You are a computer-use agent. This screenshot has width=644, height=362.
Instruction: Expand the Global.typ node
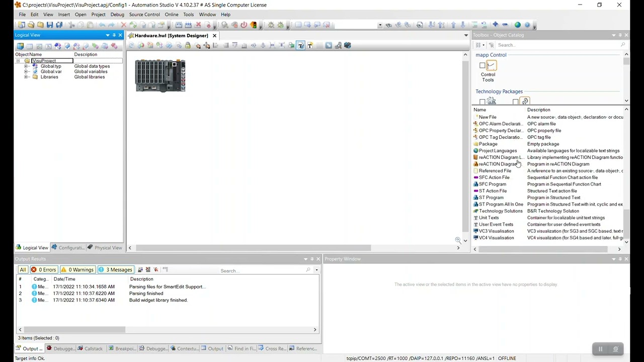[x=26, y=66]
